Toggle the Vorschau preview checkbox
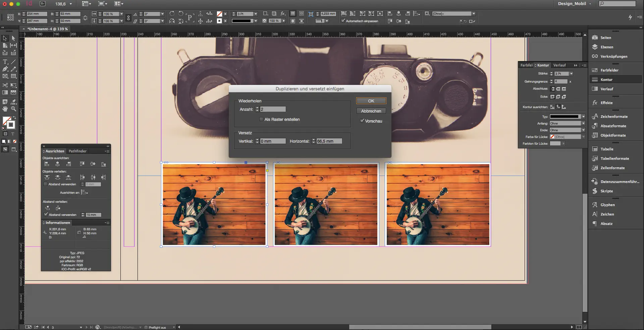The height and width of the screenshot is (330, 644). [x=362, y=121]
